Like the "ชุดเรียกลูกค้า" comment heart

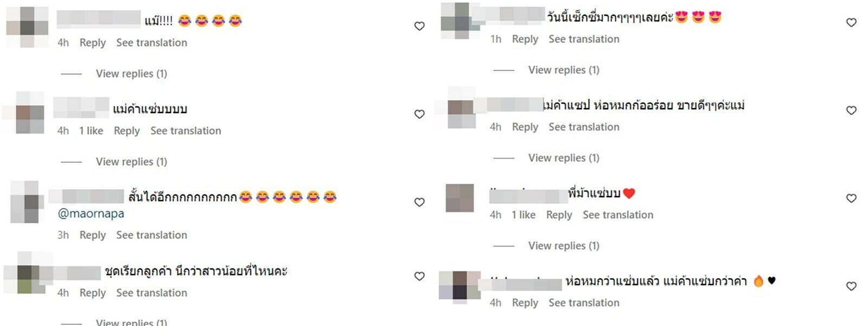[x=419, y=276]
